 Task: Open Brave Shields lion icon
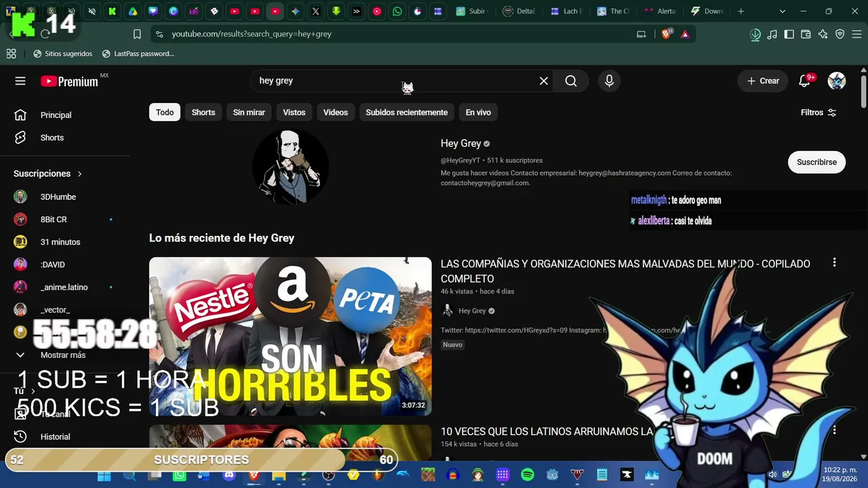point(666,34)
